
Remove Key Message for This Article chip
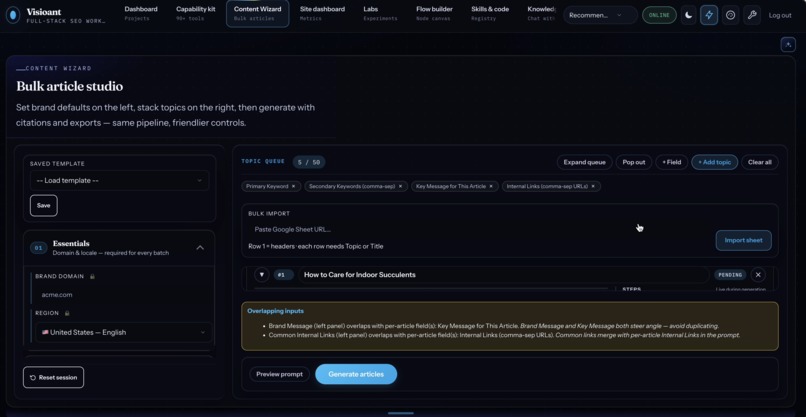pos(491,186)
